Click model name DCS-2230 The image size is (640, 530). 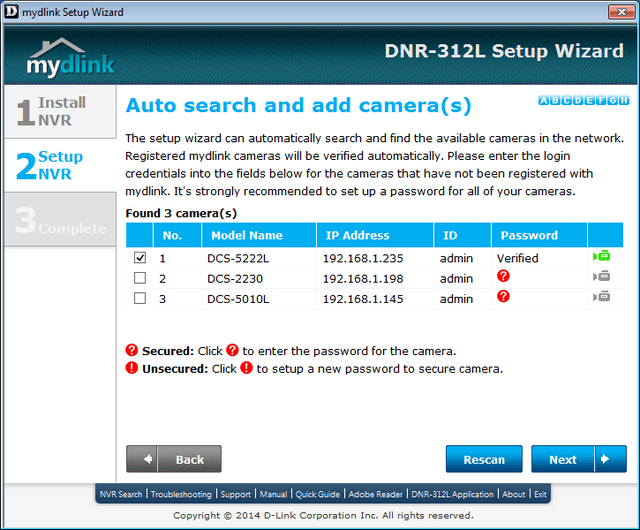click(x=235, y=279)
